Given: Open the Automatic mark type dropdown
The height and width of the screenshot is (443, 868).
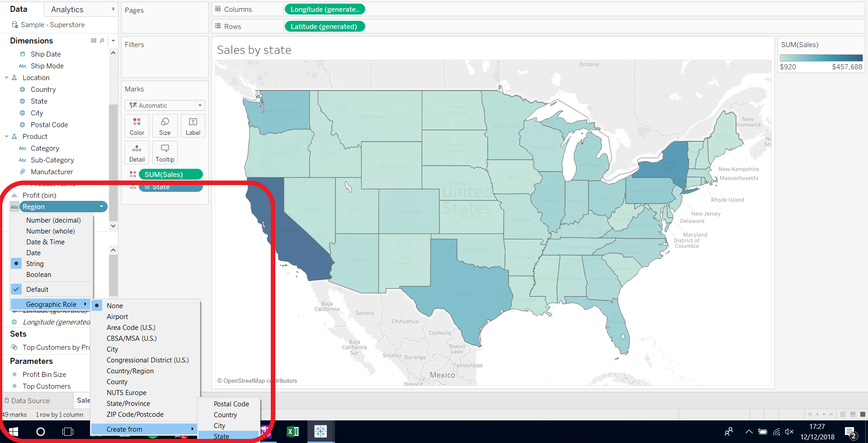Looking at the screenshot, I should pos(165,105).
